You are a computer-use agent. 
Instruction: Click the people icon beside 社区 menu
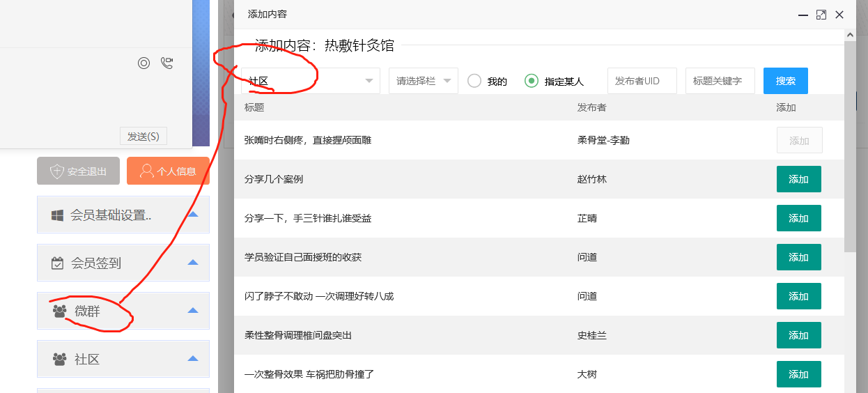[59, 360]
